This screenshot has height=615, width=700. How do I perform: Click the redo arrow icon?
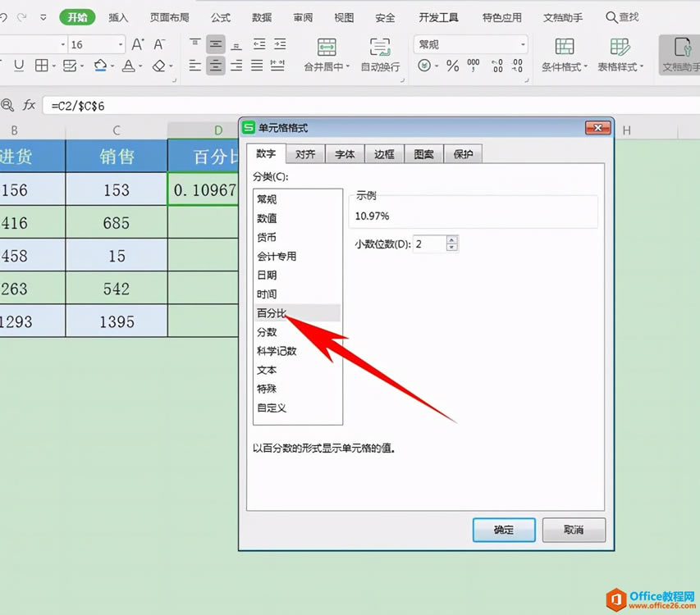point(21,17)
